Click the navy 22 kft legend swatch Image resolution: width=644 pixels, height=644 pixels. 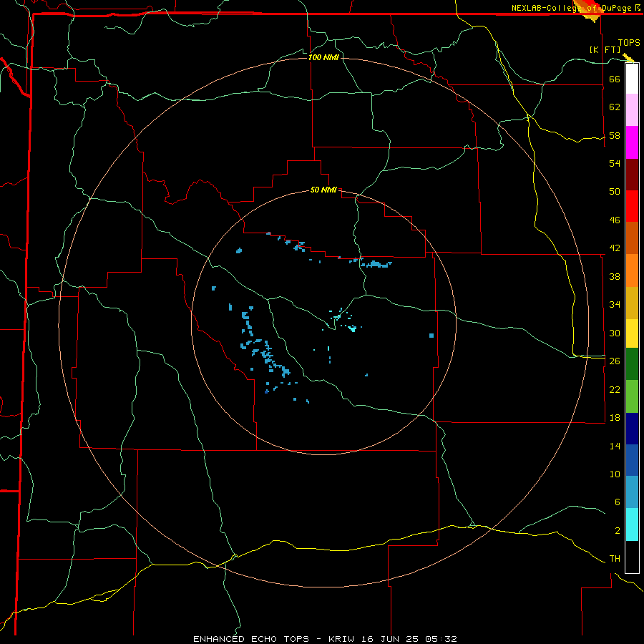[632, 429]
